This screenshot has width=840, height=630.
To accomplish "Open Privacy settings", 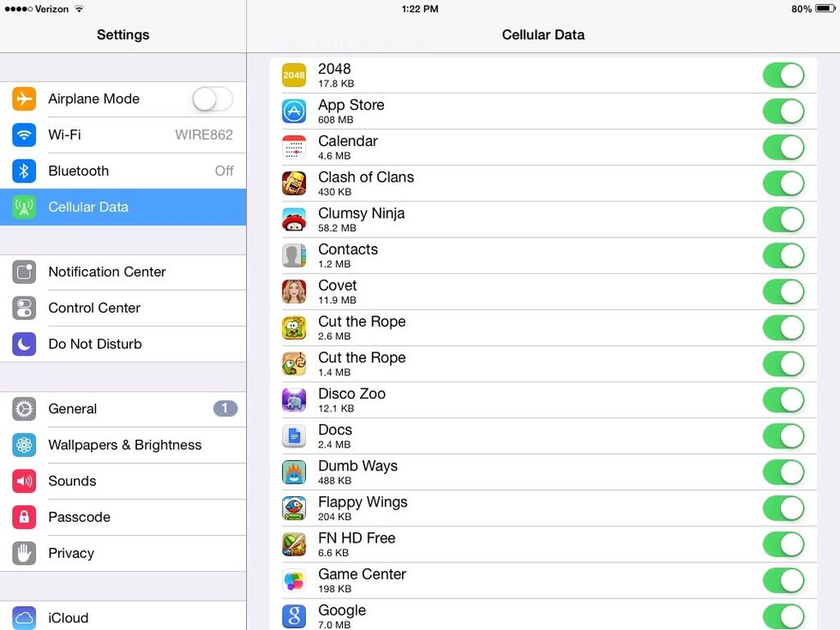I will pyautogui.click(x=123, y=554).
